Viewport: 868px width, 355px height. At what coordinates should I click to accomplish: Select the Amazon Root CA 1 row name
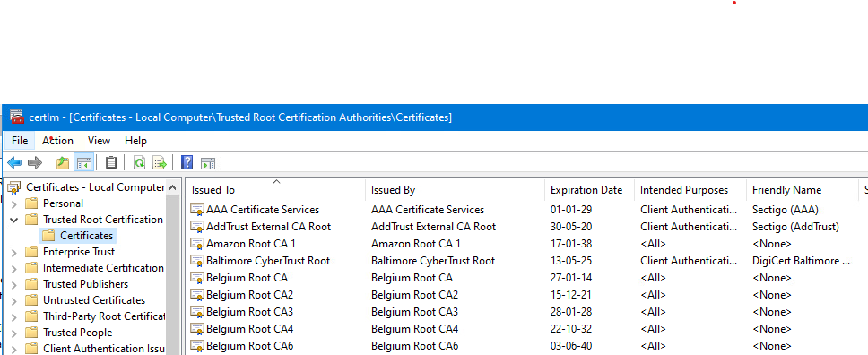(x=251, y=244)
